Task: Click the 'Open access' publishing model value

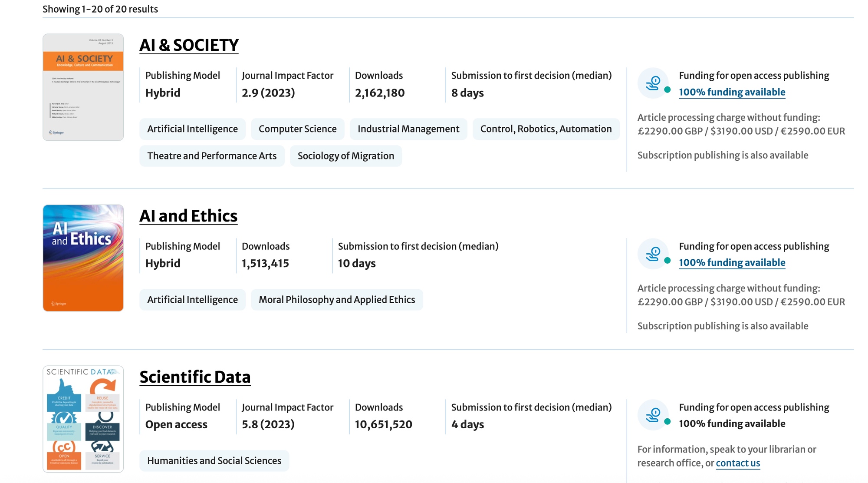Action: pyautogui.click(x=176, y=425)
